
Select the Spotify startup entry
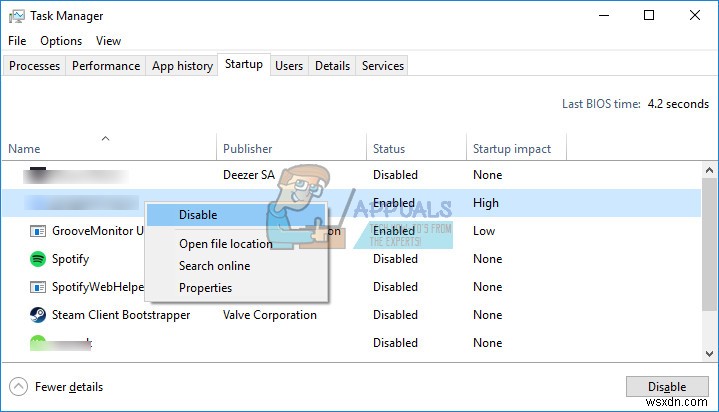[x=70, y=259]
